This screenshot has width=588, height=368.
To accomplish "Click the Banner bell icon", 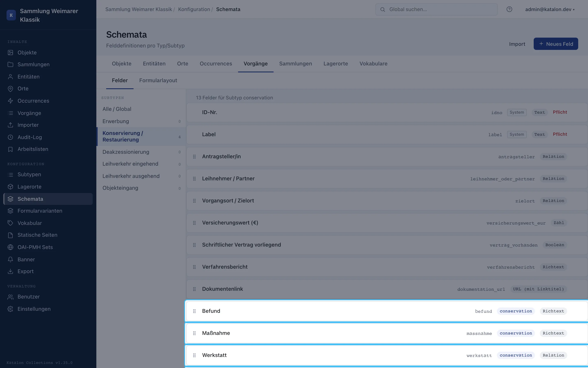I will tap(10, 259).
